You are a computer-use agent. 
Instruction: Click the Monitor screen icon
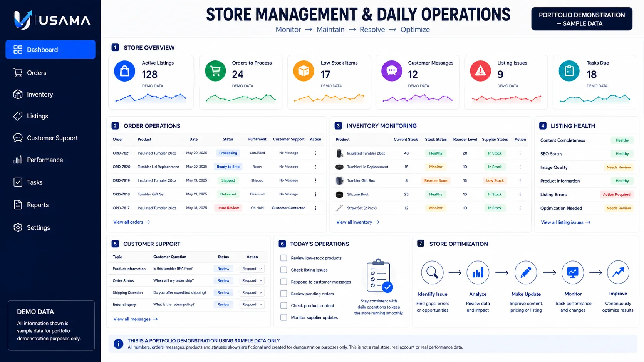tap(573, 272)
